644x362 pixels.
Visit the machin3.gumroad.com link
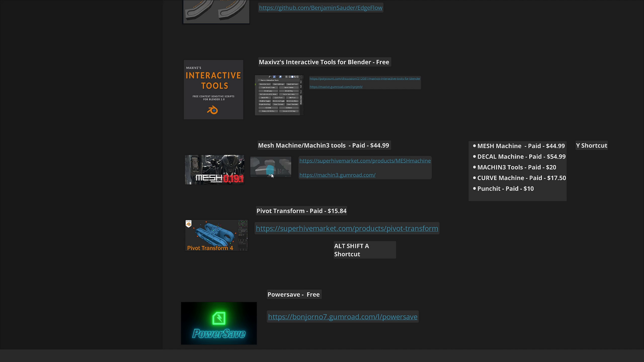point(337,175)
